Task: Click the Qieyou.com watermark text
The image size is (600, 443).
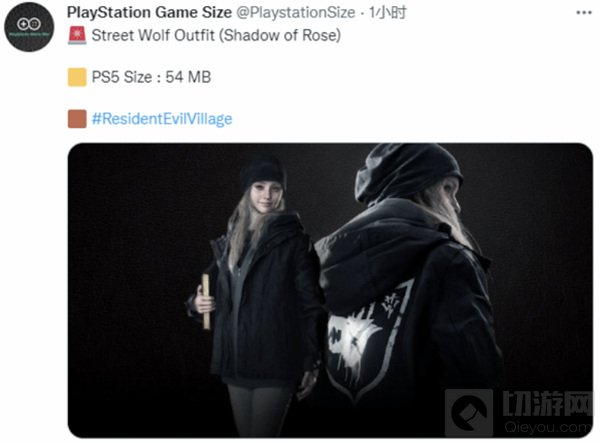Action: [x=548, y=427]
